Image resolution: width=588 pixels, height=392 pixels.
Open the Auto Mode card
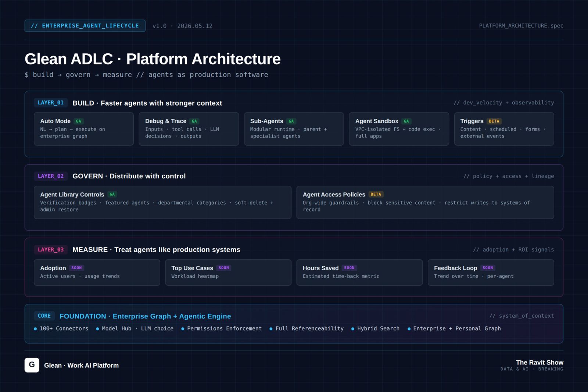[84, 129]
